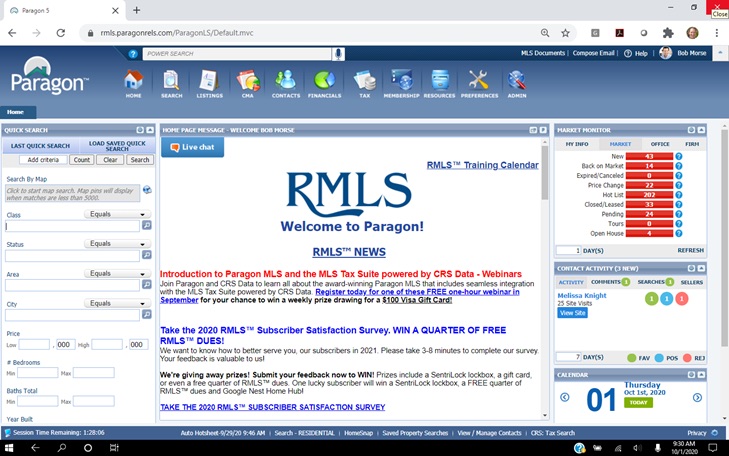Select Last Quick Search tab

click(x=40, y=146)
